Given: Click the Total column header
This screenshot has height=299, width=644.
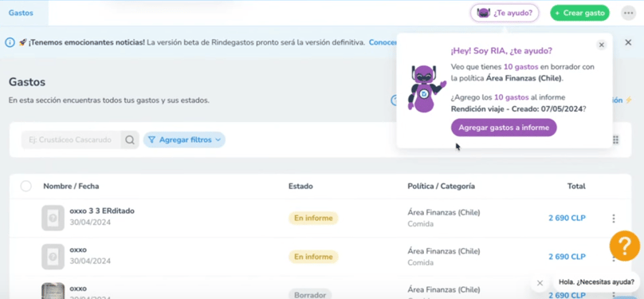Looking at the screenshot, I should (576, 187).
